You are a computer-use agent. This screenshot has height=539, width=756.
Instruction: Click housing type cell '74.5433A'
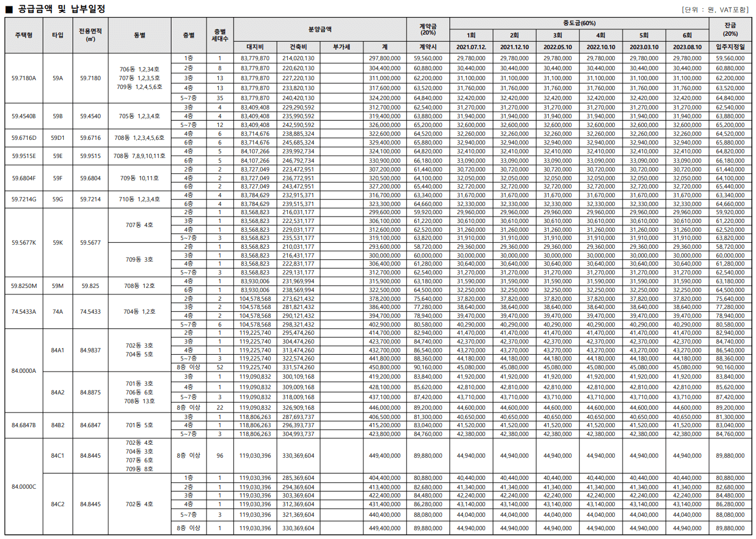(x=24, y=311)
